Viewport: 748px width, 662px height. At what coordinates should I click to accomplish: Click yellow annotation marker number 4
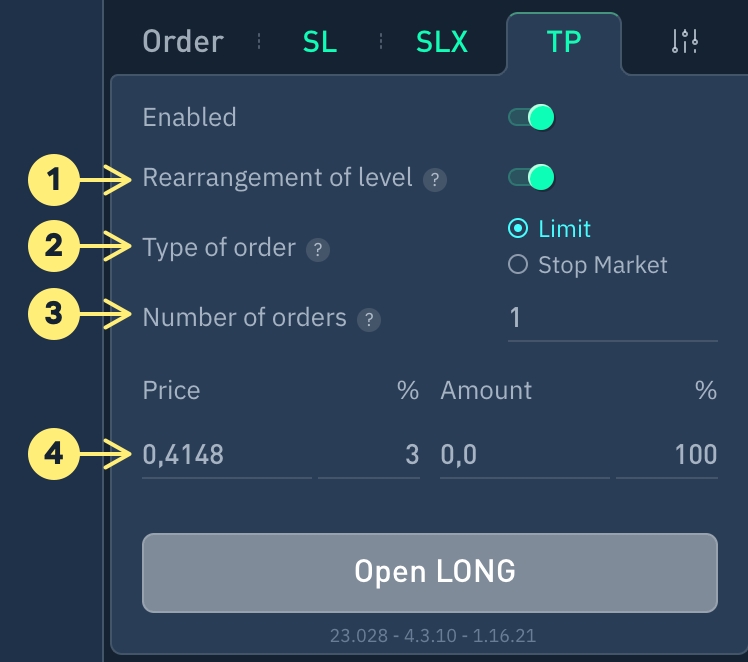[54, 454]
